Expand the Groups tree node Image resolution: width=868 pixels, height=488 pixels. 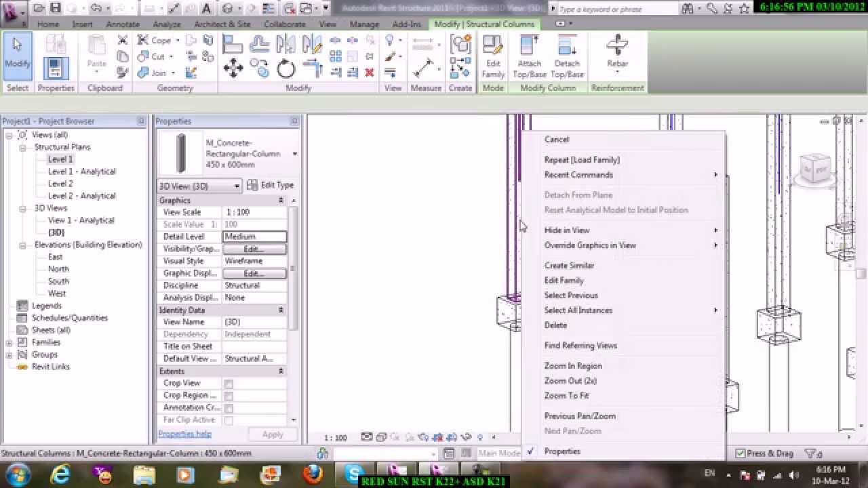point(9,354)
